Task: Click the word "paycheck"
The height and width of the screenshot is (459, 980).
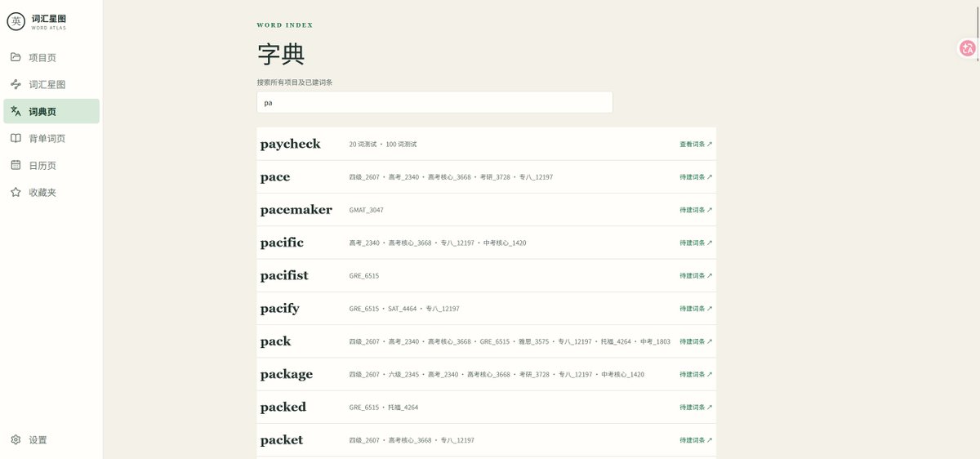Action: (x=291, y=145)
